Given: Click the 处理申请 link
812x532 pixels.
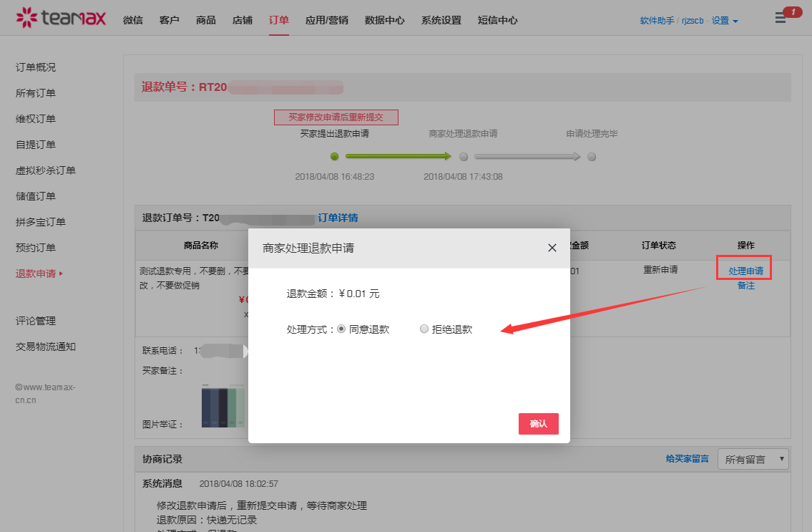Looking at the screenshot, I should (x=745, y=271).
